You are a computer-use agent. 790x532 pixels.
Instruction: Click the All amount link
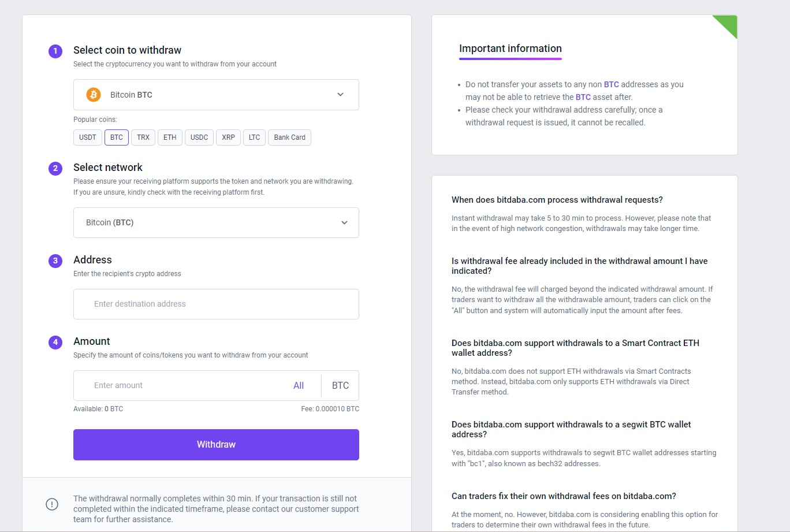pos(299,385)
